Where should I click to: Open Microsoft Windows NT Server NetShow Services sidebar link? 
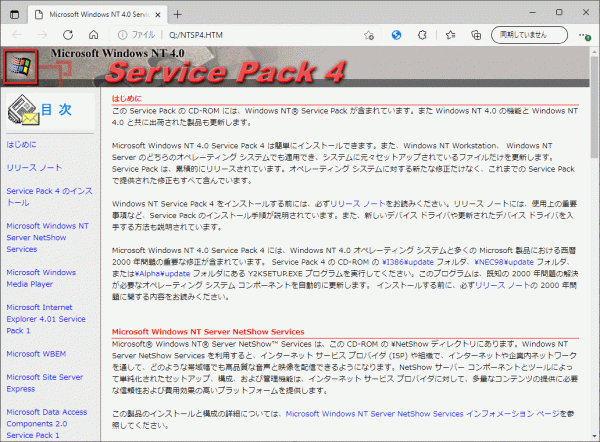coord(47,238)
